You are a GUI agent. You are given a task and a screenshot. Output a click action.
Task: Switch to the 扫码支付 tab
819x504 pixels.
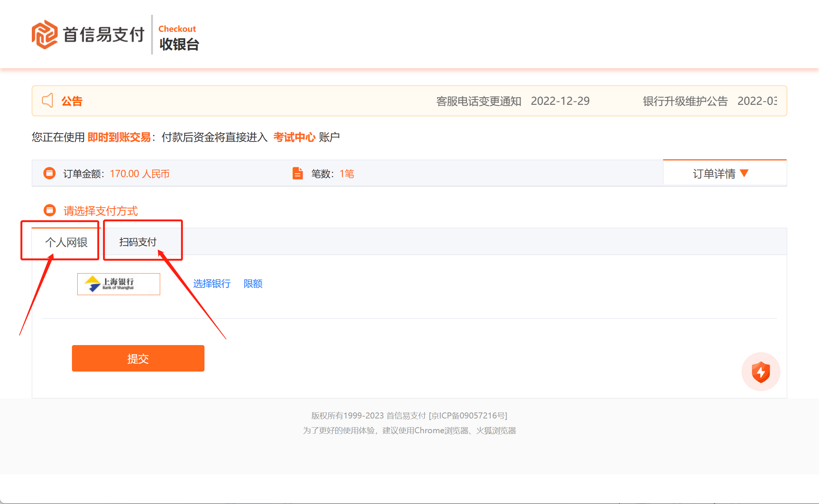(138, 242)
